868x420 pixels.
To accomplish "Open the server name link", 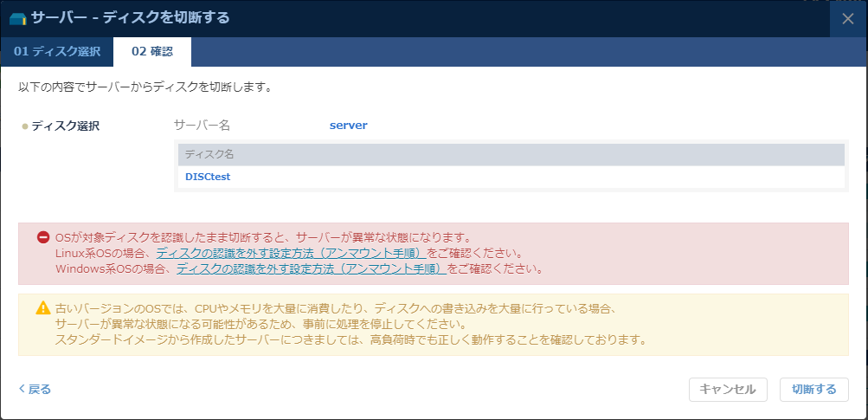I will [x=348, y=126].
